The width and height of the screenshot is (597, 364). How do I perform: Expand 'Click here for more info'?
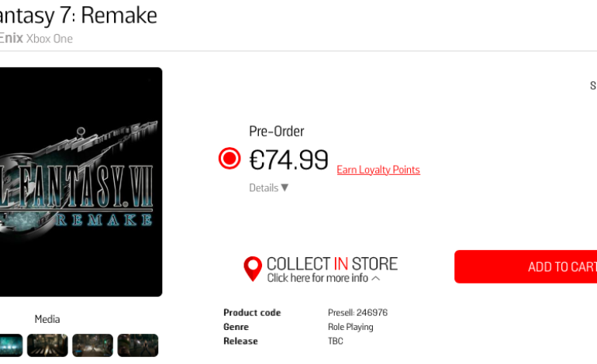coord(323,278)
